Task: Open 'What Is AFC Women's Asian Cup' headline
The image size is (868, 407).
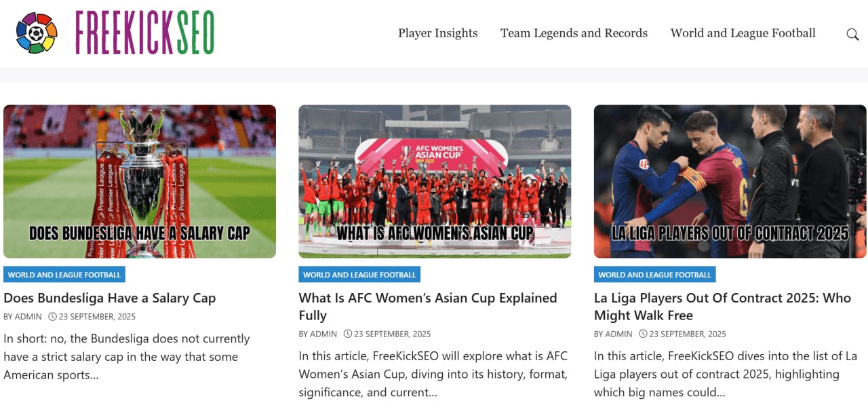Action: pyautogui.click(x=428, y=307)
